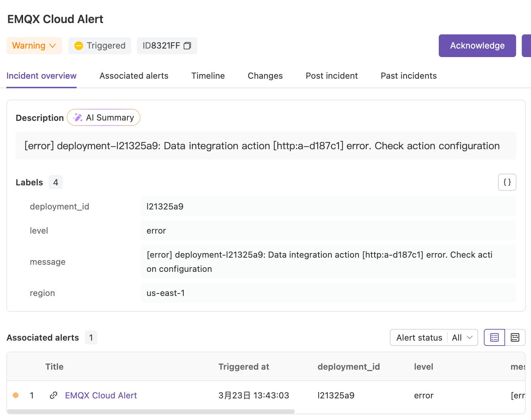Click orange severity dot in alert row
This screenshot has height=420, width=531.
coord(16,395)
